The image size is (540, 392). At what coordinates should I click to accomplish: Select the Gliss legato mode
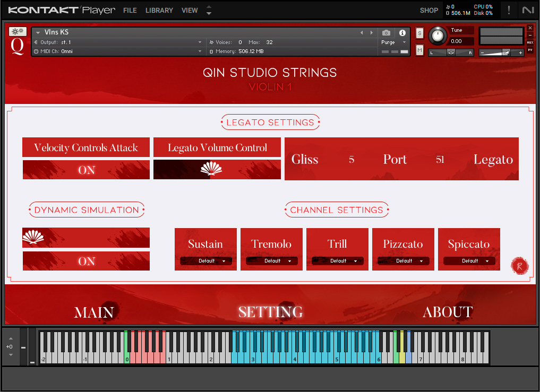[305, 159]
